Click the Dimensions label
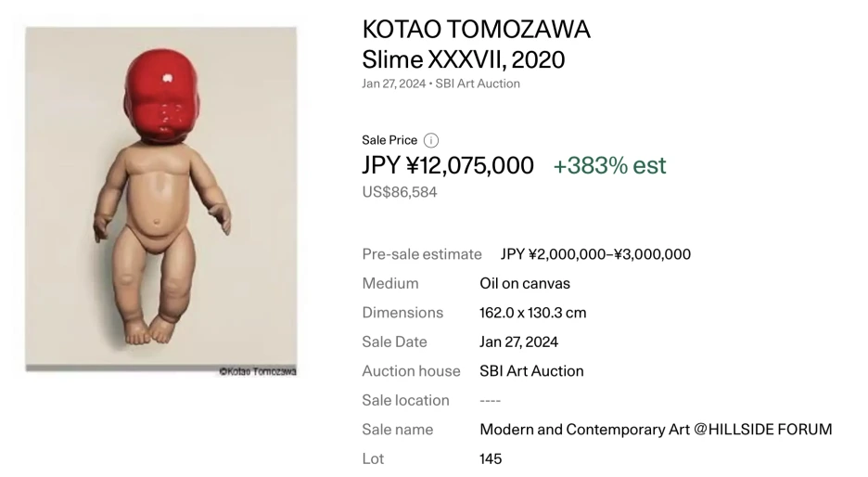The image size is (868, 477). coord(402,313)
